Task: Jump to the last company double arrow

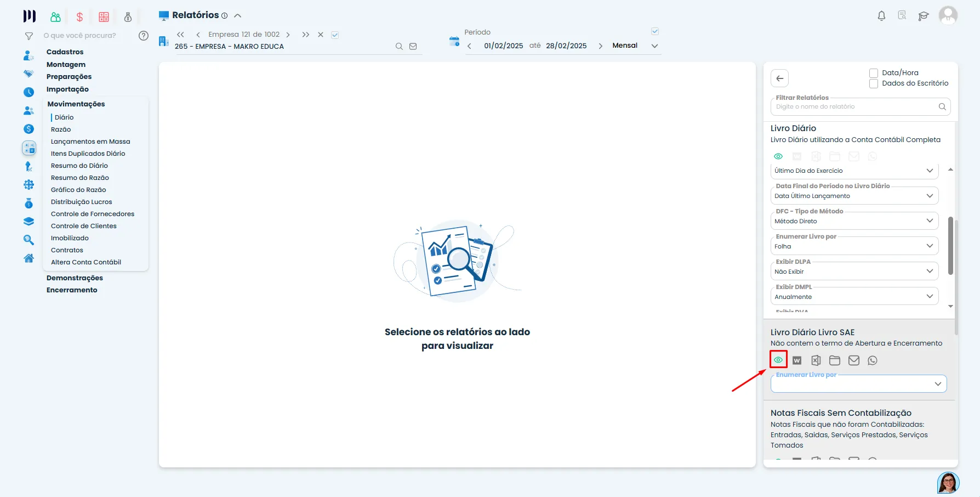Action: [x=306, y=35]
